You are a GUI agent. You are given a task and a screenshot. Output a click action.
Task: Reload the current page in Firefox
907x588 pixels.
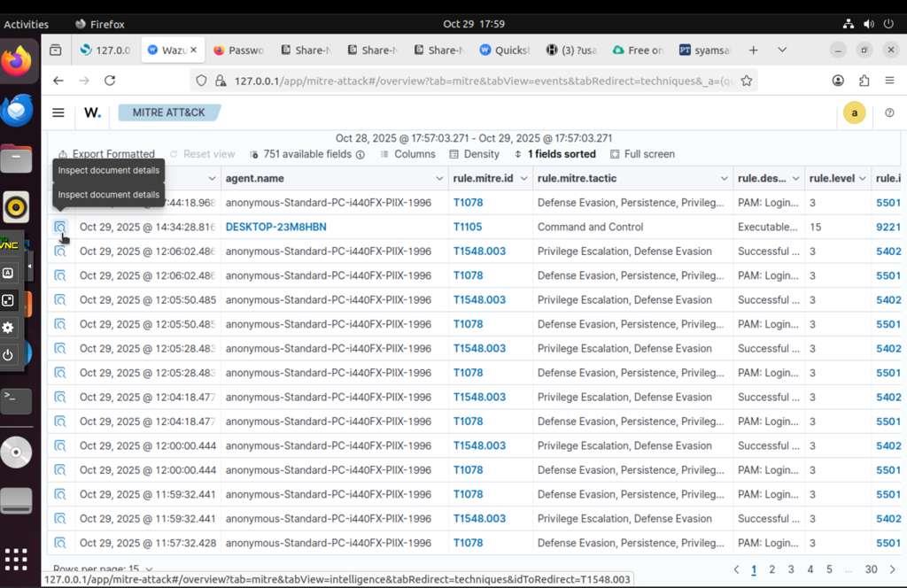(x=109, y=80)
